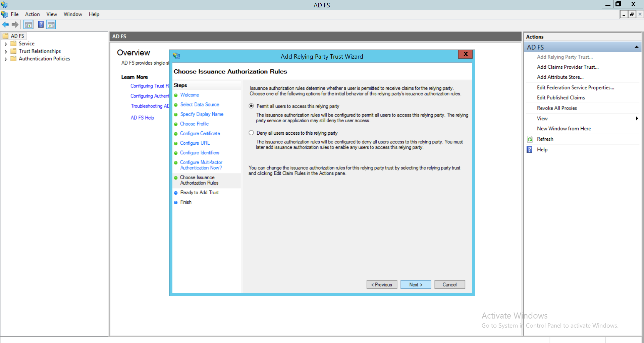Select the Ready to Add Trust step

pyautogui.click(x=199, y=193)
